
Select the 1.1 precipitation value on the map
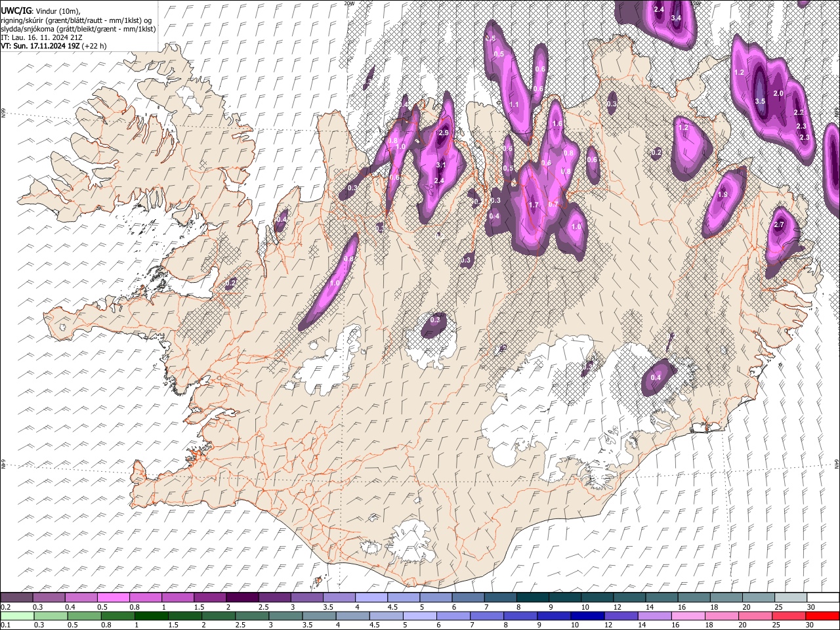pos(514,105)
